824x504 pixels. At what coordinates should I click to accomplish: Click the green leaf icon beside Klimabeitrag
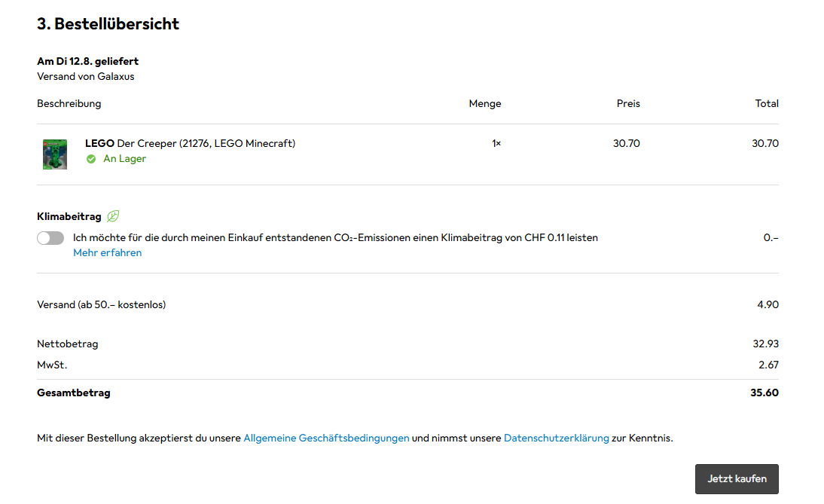(113, 217)
